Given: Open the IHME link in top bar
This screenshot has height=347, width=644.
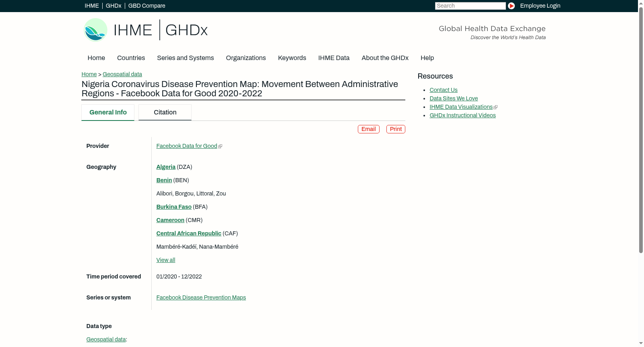Looking at the screenshot, I should 92,6.
